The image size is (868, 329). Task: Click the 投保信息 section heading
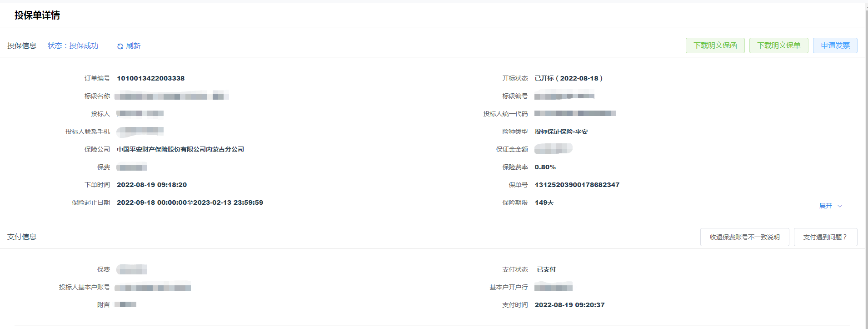[x=22, y=46]
